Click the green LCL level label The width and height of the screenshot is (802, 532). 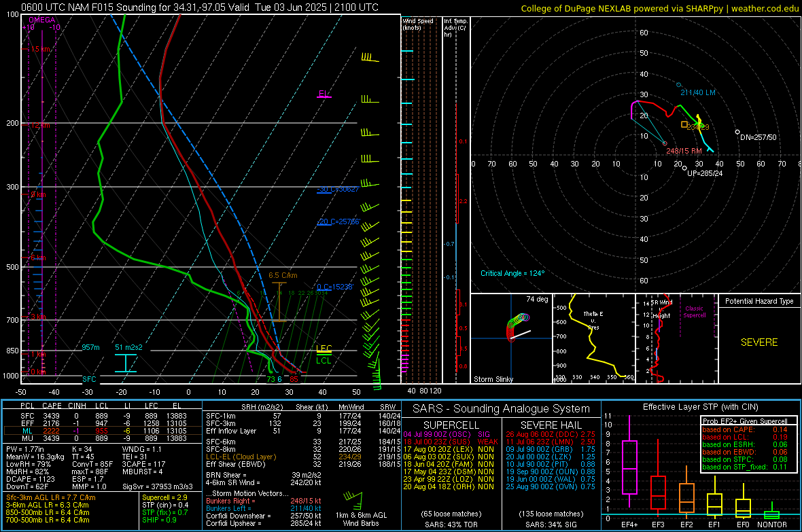pos(324,361)
